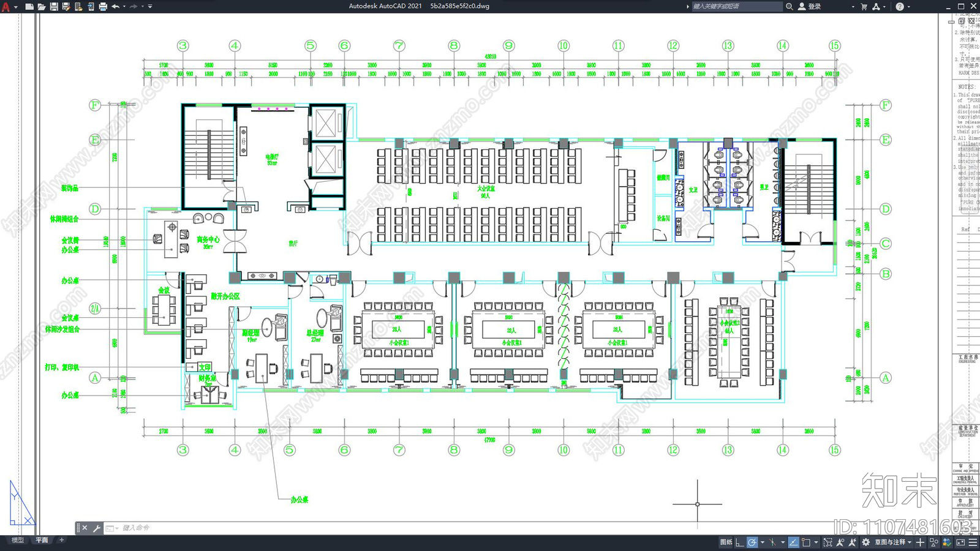Toggle clean screen icon in status bar
Screen dimensions: 980x551
[x=960, y=542]
